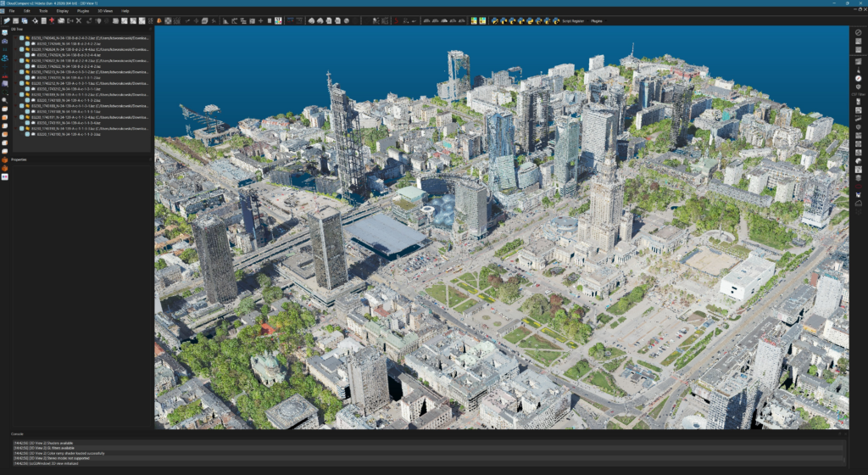Click the red S icon in the toolbar
This screenshot has height=475, width=868.
(x=397, y=21)
